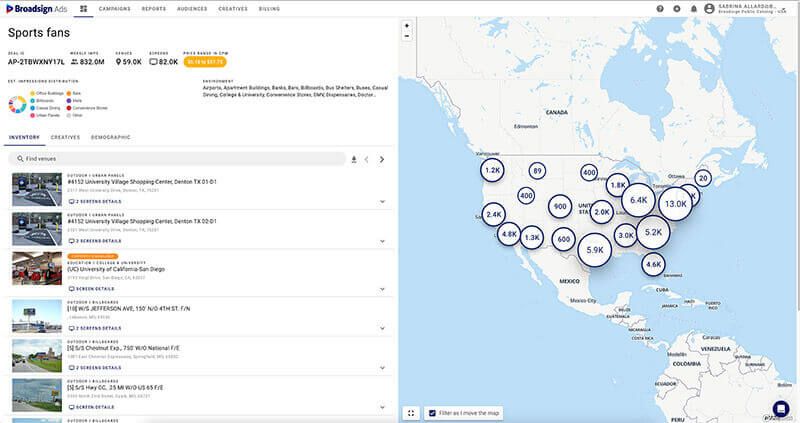The height and width of the screenshot is (423, 800).
Task: Click the Convenience Stores legend color dot
Action: (69, 108)
